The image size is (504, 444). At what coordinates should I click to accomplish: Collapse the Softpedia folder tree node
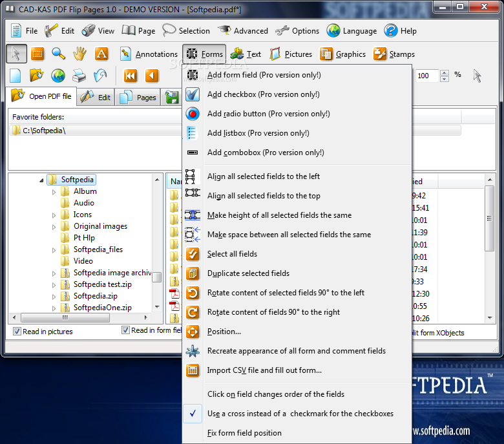point(41,180)
